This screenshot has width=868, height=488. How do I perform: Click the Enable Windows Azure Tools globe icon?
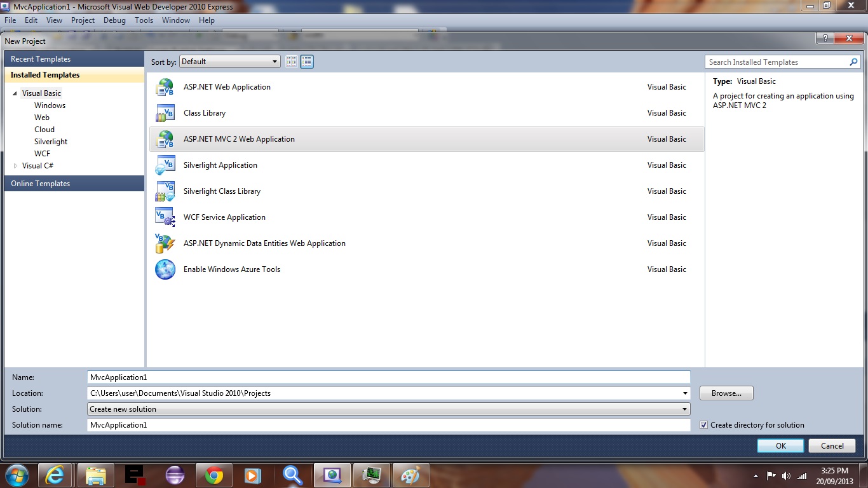[165, 269]
